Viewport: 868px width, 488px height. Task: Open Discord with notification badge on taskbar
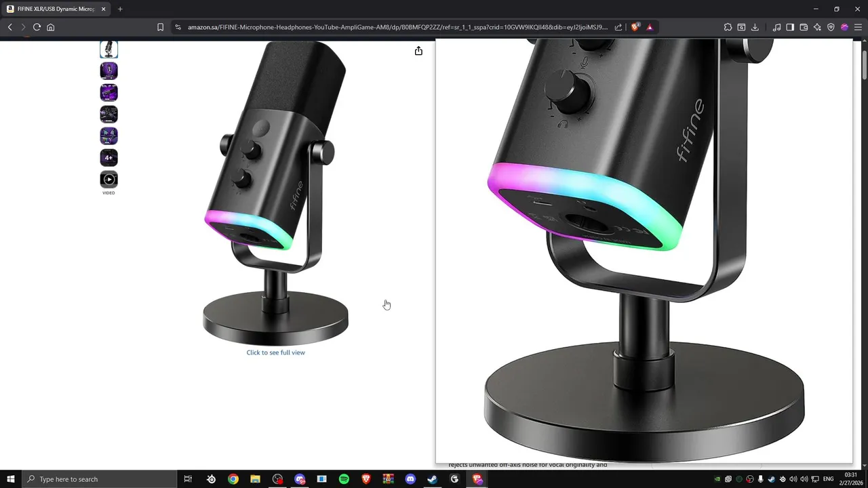300,479
